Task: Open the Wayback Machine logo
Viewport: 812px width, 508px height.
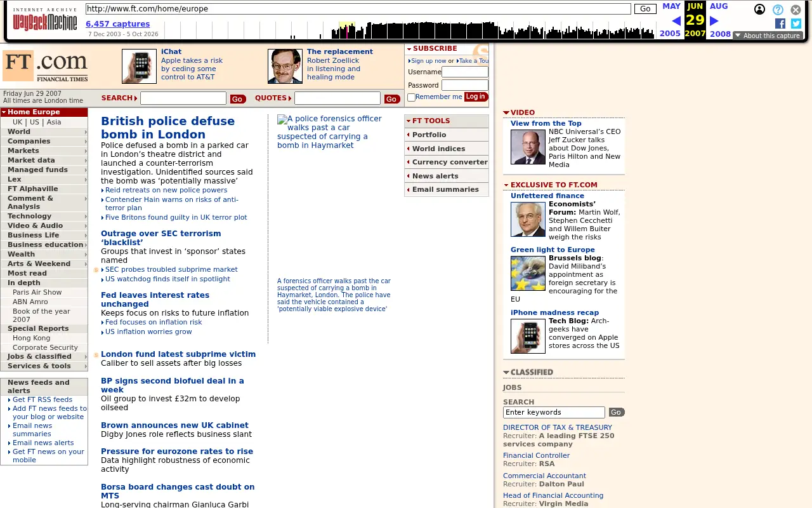Action: click(x=45, y=20)
